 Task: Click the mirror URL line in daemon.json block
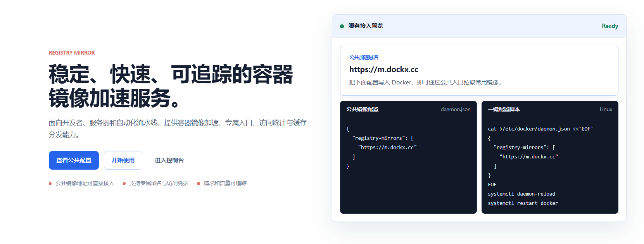[x=387, y=148]
